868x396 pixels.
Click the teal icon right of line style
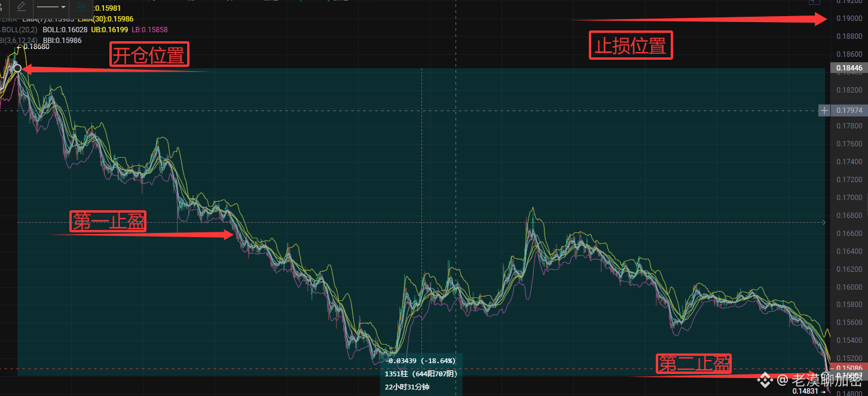[x=81, y=7]
